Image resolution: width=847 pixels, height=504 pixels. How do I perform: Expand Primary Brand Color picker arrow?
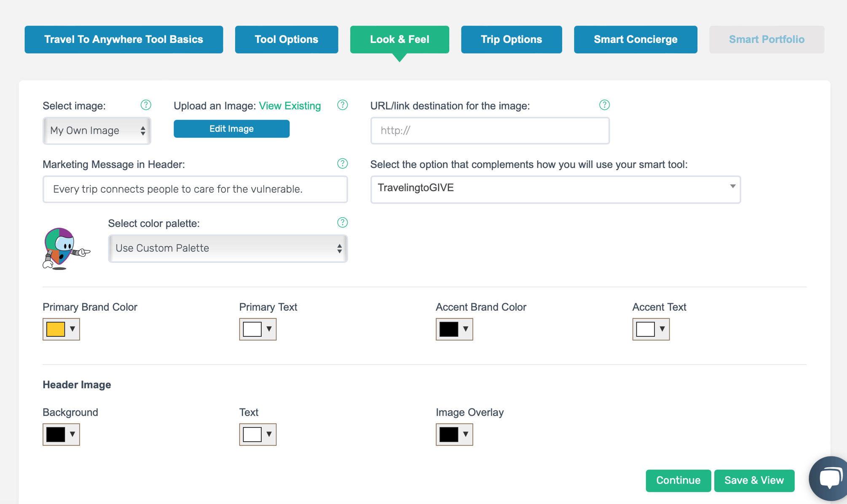tap(72, 329)
